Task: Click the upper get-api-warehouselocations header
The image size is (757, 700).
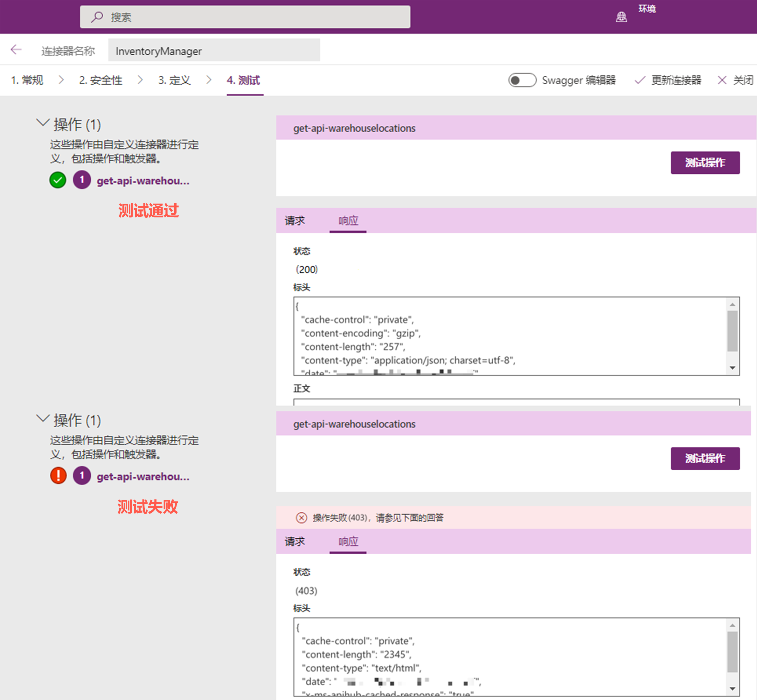Action: click(x=354, y=129)
